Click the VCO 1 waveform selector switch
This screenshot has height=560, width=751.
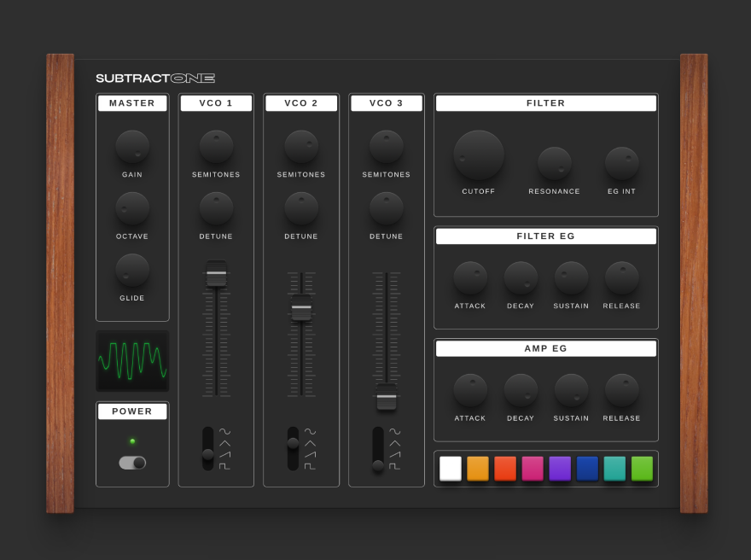click(x=208, y=449)
